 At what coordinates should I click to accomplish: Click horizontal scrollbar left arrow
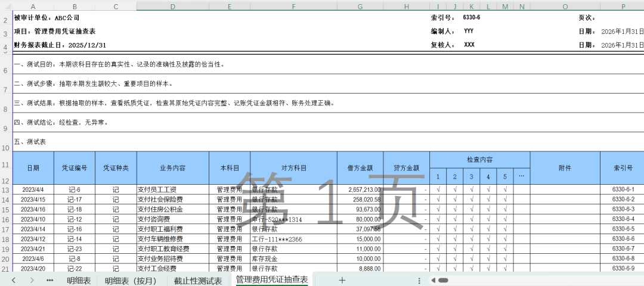point(433,280)
